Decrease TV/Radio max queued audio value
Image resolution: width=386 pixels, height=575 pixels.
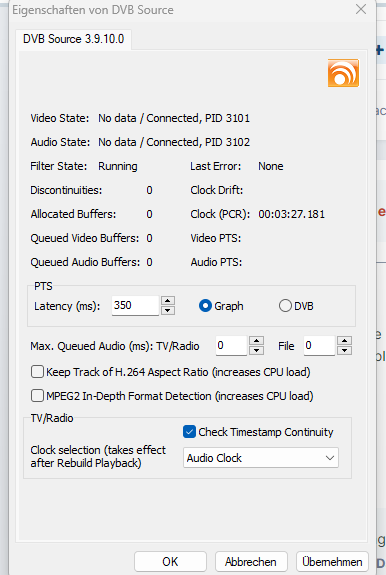pos(256,350)
